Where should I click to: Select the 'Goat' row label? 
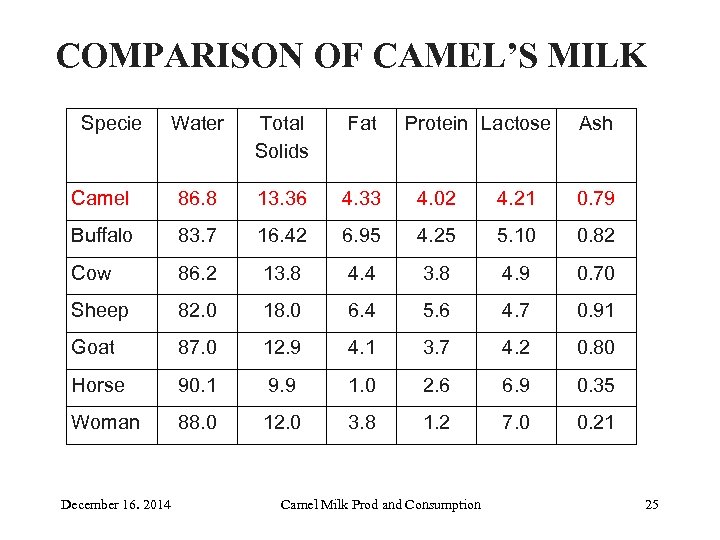pos(93,347)
